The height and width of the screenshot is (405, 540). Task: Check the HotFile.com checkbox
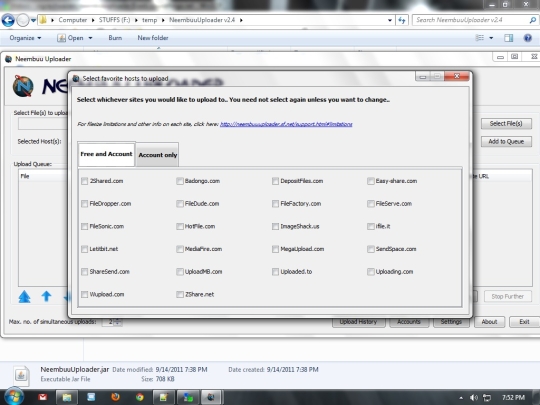click(180, 227)
